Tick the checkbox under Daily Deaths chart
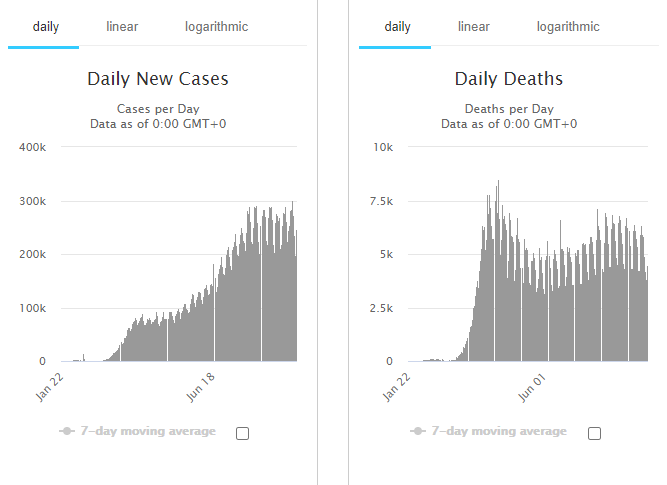The height and width of the screenshot is (485, 667). click(594, 433)
